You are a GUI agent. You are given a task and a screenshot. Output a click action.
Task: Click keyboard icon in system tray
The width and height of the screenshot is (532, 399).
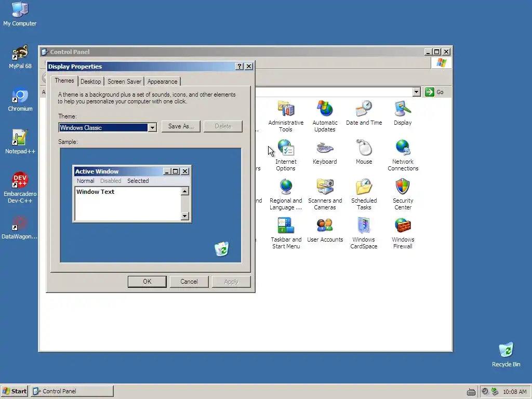[x=471, y=392]
